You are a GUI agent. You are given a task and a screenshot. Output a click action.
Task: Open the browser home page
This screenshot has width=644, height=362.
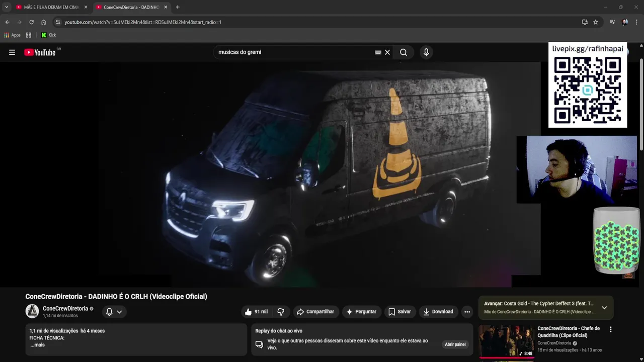(x=44, y=22)
